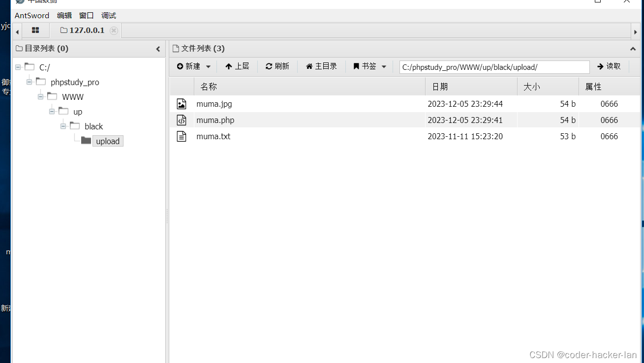This screenshot has height=363, width=644.
Task: Open the grid home tab icon
Action: tap(35, 30)
